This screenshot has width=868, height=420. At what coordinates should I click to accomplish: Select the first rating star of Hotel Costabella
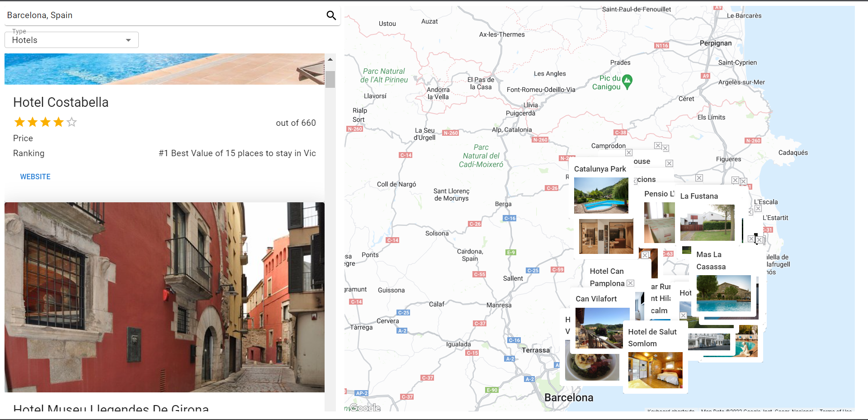click(19, 122)
